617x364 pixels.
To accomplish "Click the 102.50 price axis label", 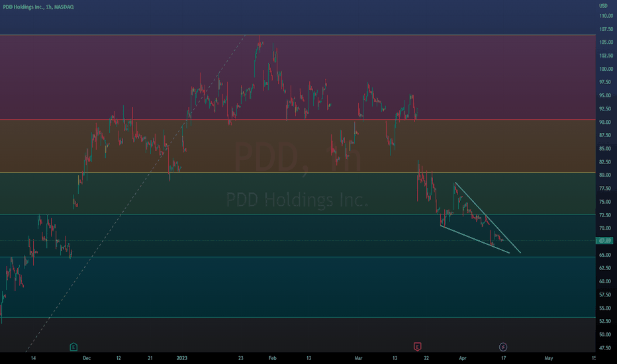I will (x=606, y=56).
